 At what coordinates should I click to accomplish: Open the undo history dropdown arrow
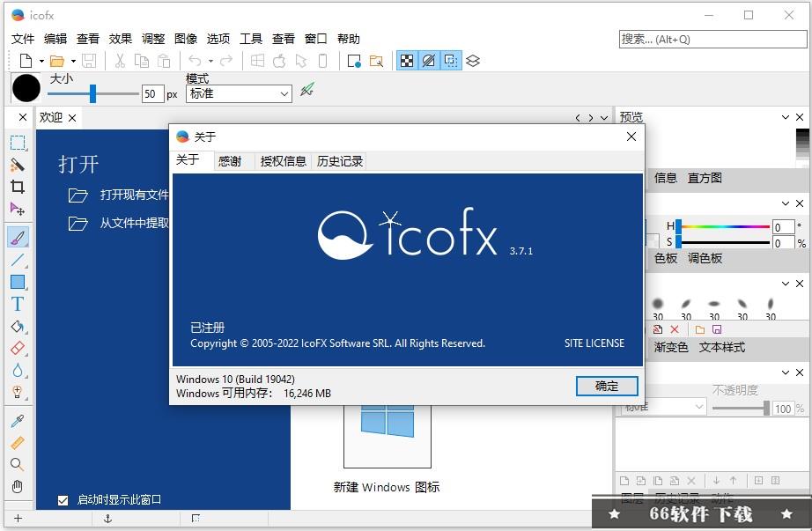(x=210, y=61)
